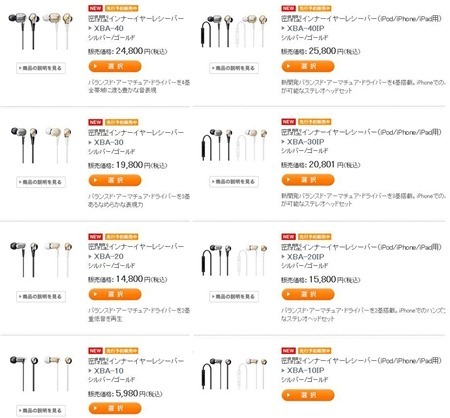Click the XBA-20 orange select button
Screen dimensions: 450x418
coord(115,294)
